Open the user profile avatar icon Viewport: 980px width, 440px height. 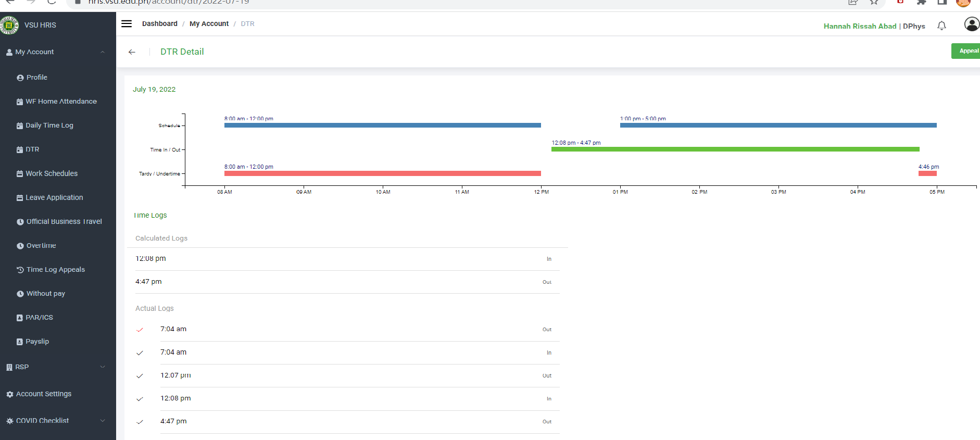click(x=971, y=24)
